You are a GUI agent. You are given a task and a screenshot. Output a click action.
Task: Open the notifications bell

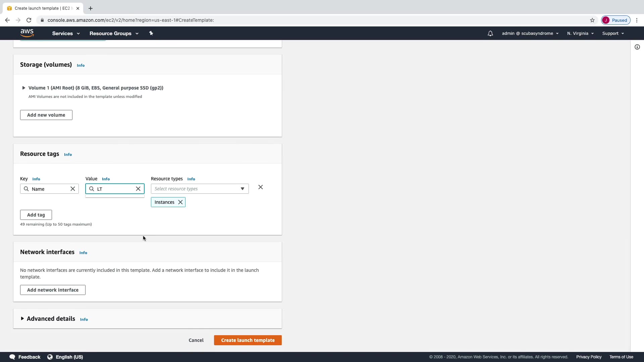tap(490, 34)
